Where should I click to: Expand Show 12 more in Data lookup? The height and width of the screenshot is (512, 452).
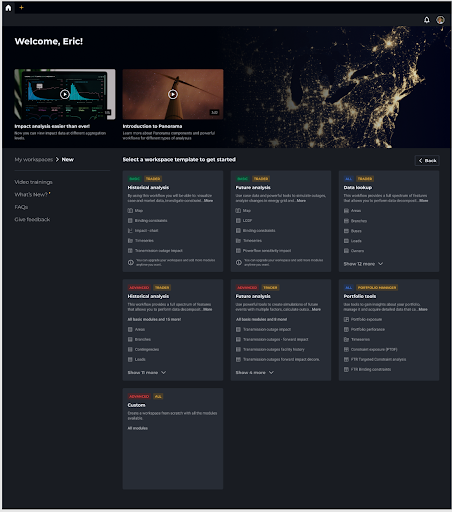(x=363, y=264)
